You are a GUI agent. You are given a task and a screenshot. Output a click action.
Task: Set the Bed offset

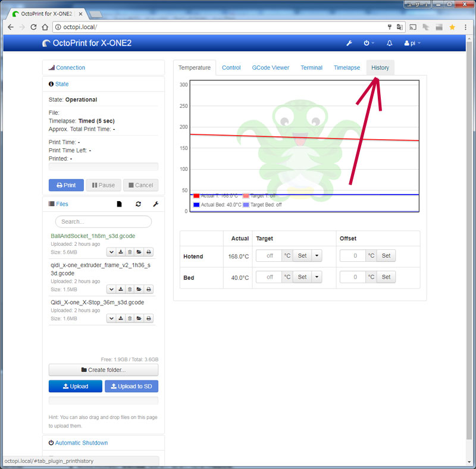click(x=386, y=277)
